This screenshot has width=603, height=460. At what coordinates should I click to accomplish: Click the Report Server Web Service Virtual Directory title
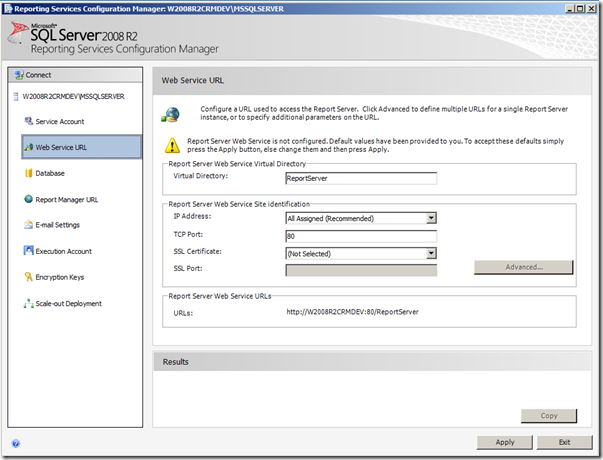[x=237, y=164]
